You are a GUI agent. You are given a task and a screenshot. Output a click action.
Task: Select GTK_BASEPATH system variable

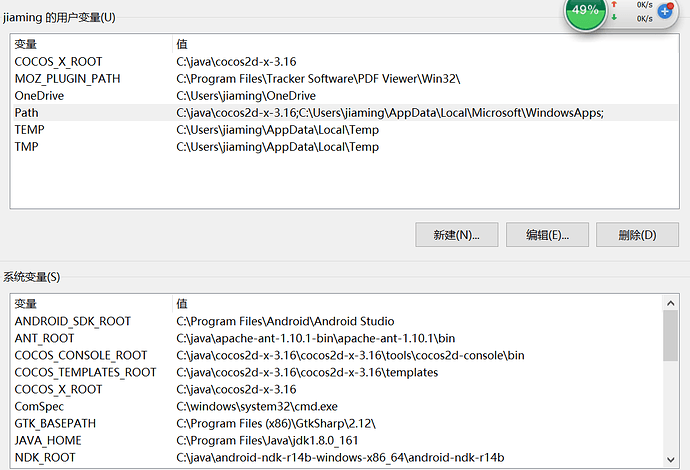pyautogui.click(x=338, y=423)
